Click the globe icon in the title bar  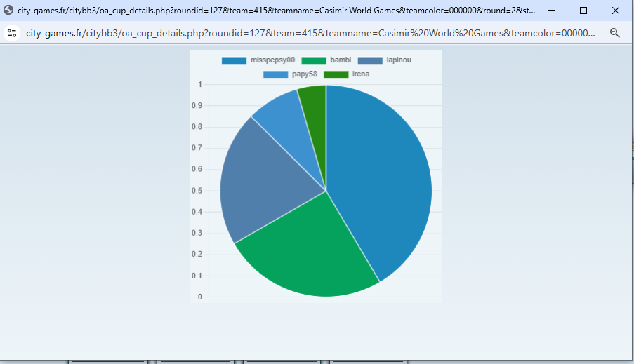[x=9, y=11]
